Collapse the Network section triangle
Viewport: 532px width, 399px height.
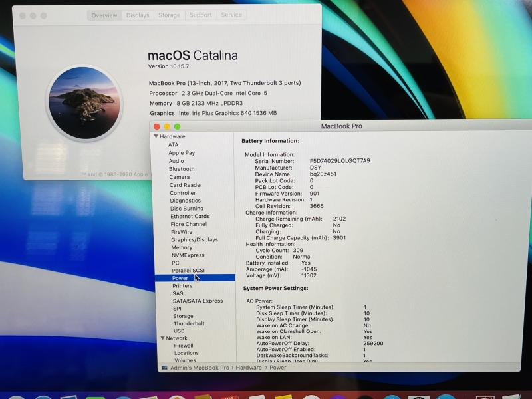(162, 338)
